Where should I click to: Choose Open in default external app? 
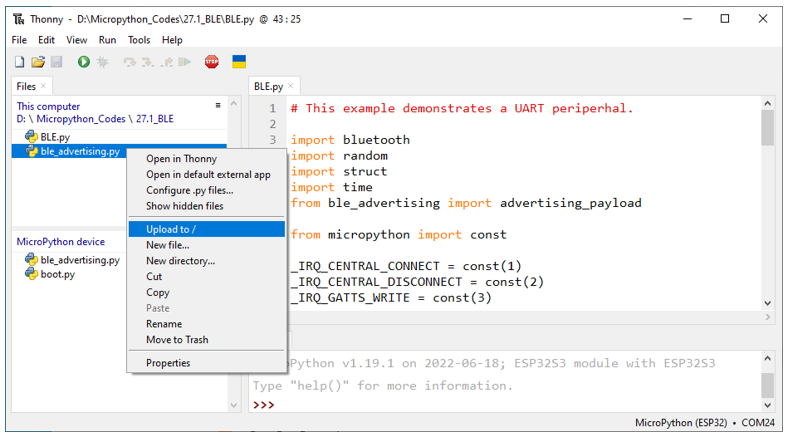coord(207,175)
